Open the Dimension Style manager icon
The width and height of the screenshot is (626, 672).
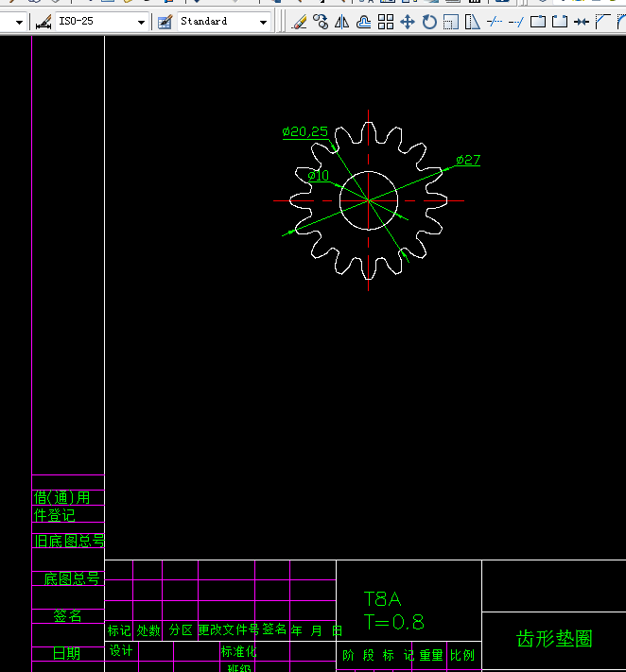[x=43, y=22]
